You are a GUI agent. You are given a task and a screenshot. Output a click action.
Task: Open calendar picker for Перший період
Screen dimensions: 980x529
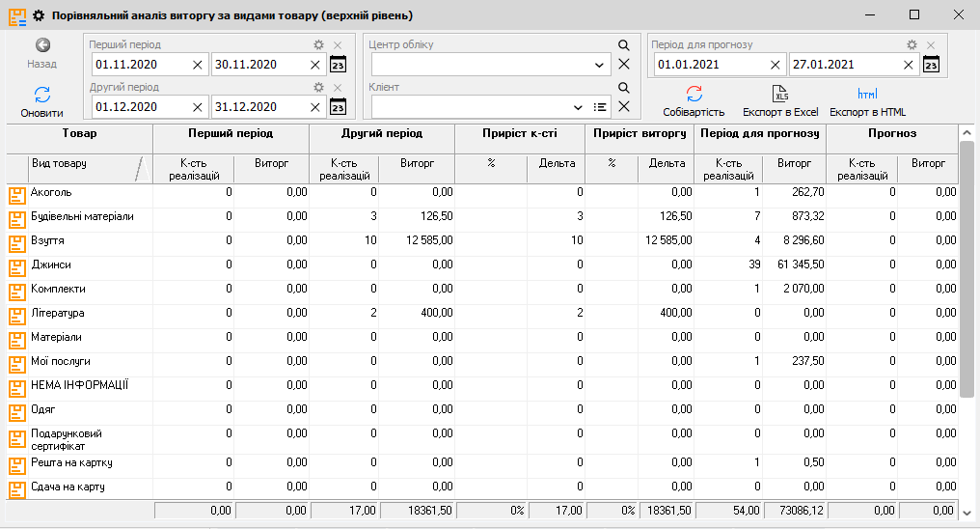coord(338,65)
